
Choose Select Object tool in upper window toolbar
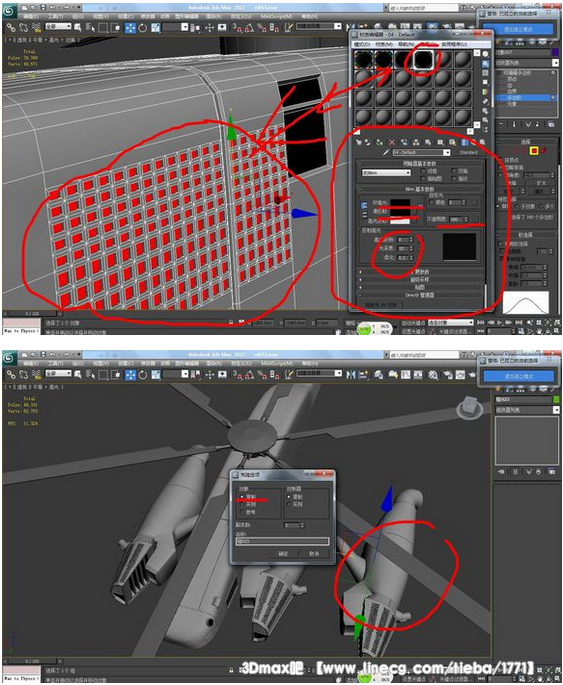[x=78, y=28]
